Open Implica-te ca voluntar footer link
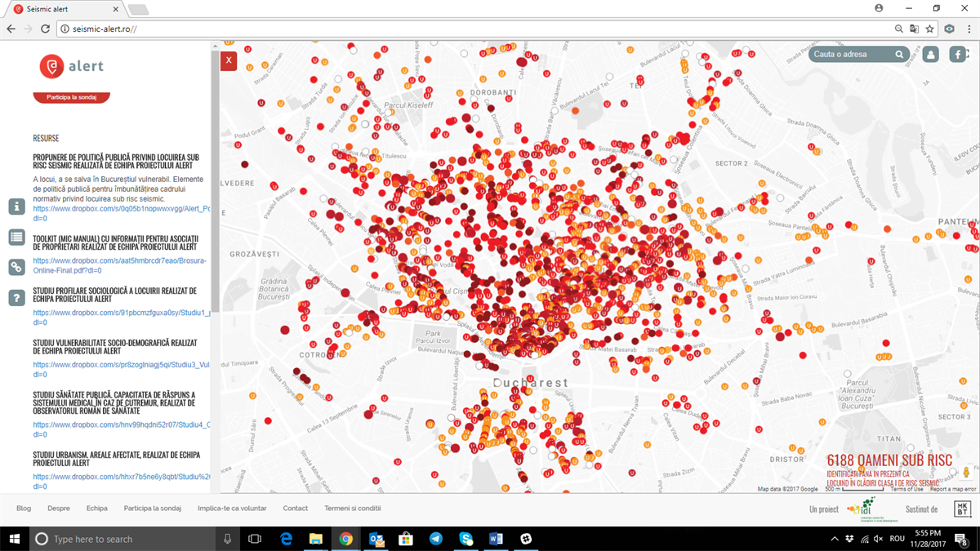Image resolution: width=980 pixels, height=551 pixels. tap(232, 508)
